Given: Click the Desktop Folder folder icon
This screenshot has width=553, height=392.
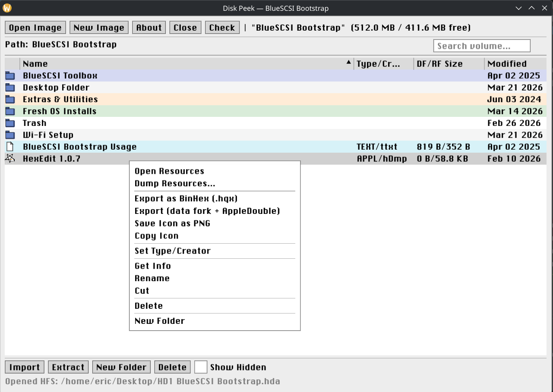Looking at the screenshot, I should [9, 87].
